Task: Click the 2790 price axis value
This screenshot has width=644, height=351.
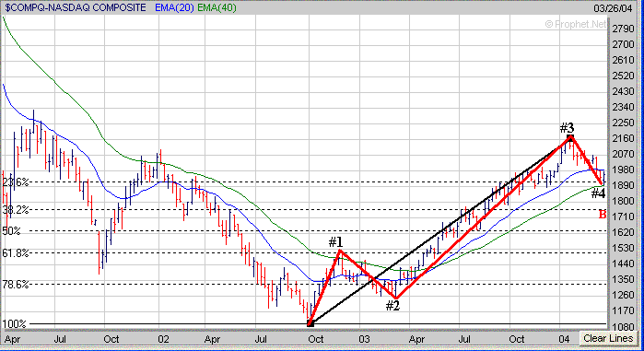Action: coord(623,29)
